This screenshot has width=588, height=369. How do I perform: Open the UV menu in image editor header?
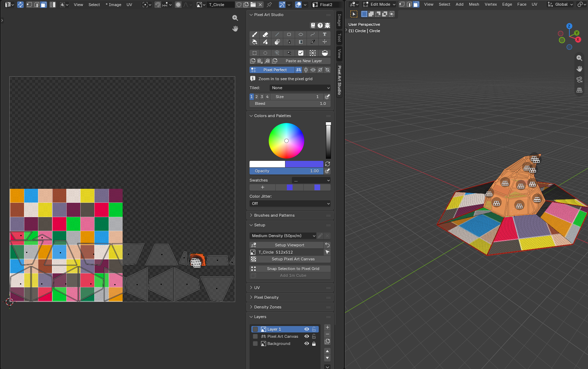pos(129,5)
